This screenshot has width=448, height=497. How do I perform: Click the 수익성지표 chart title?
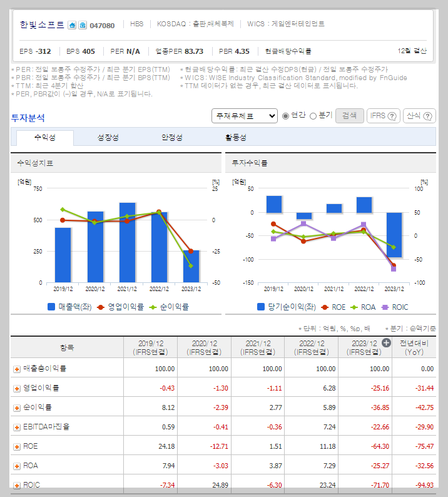(35, 163)
